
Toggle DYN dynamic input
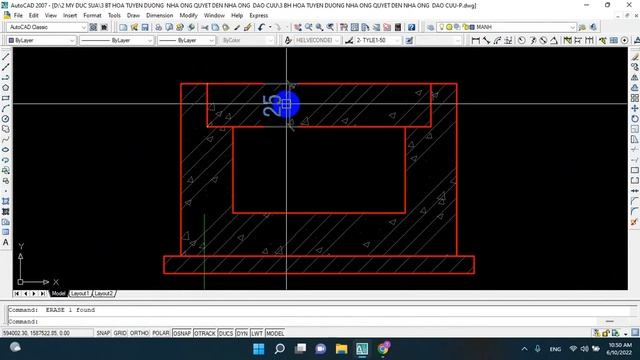[x=242, y=333]
